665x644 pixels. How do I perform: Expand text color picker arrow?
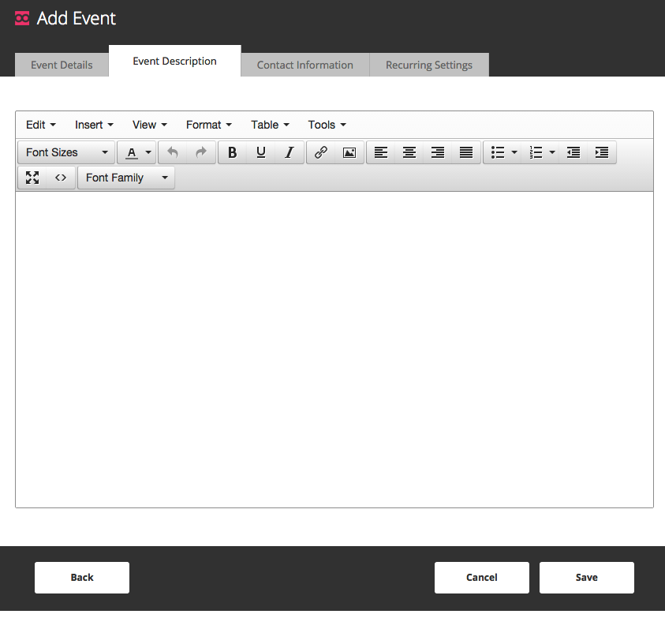(x=148, y=152)
